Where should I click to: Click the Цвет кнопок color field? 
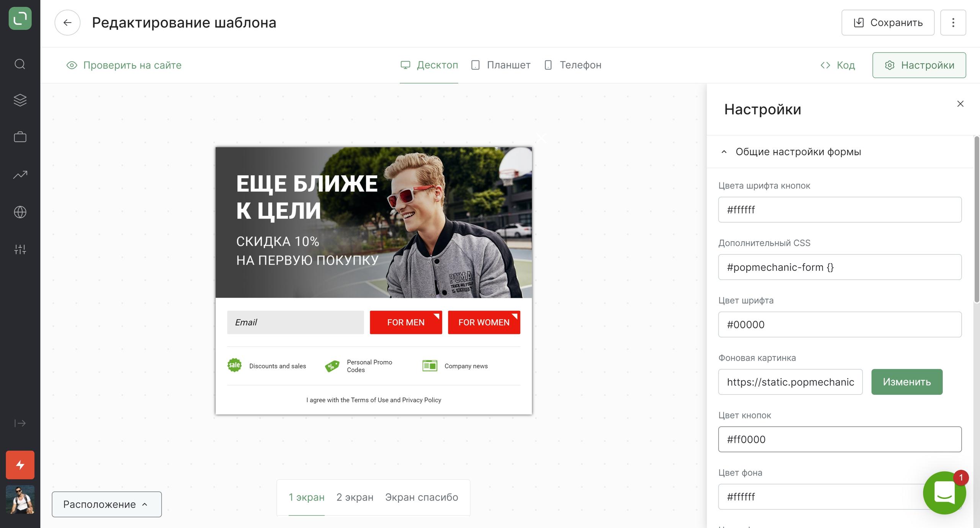pos(840,439)
